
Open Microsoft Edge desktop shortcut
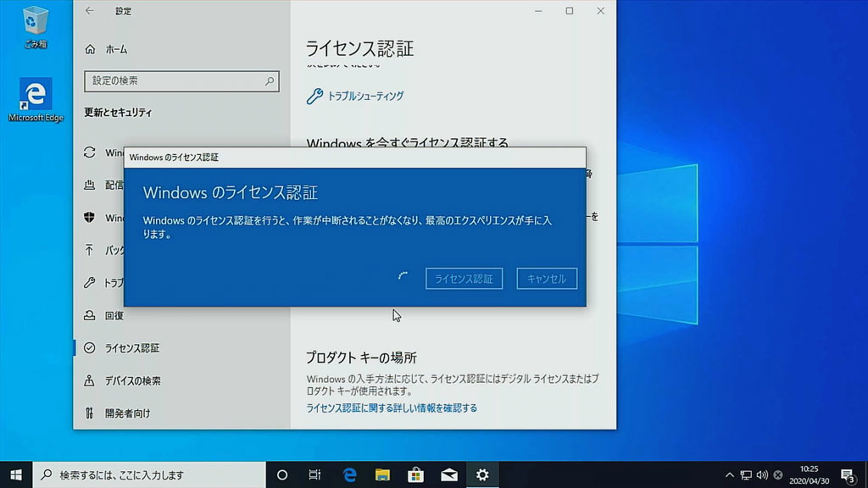(x=36, y=101)
